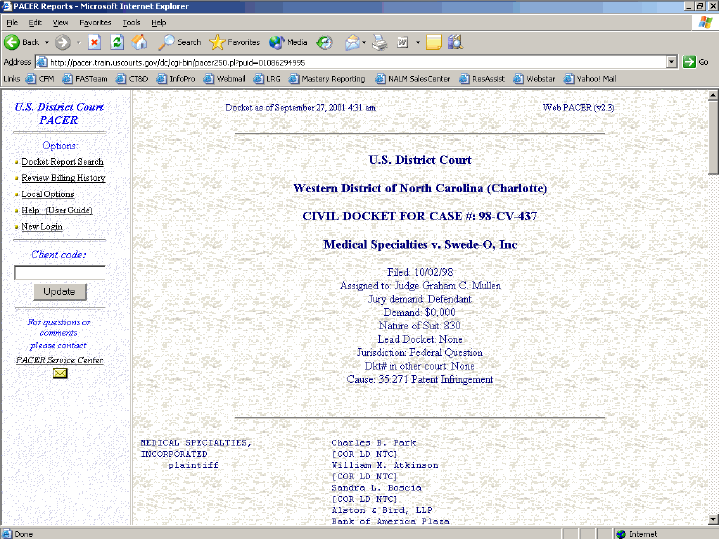The image size is (719, 539).
Task: Open the ResAssist link bar shortcut
Action: tap(482, 79)
